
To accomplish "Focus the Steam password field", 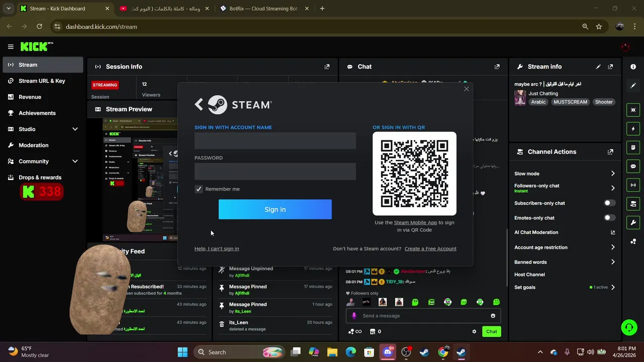I will (x=275, y=171).
